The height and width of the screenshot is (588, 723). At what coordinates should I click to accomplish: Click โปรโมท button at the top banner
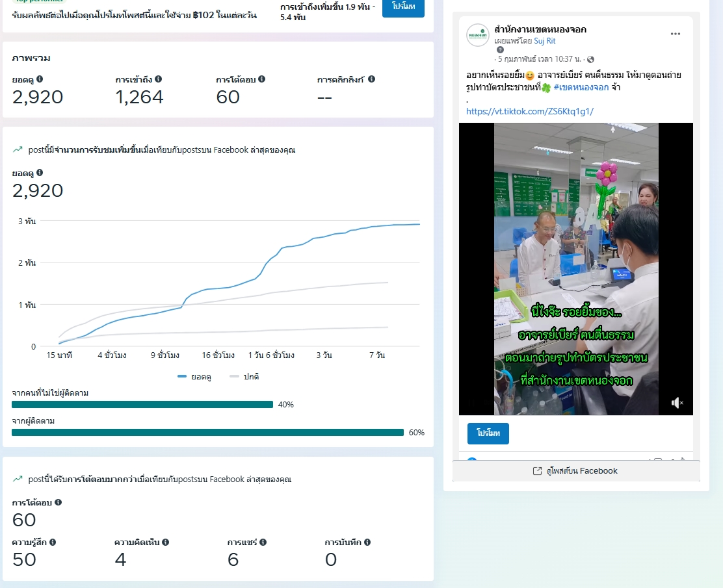(x=404, y=6)
